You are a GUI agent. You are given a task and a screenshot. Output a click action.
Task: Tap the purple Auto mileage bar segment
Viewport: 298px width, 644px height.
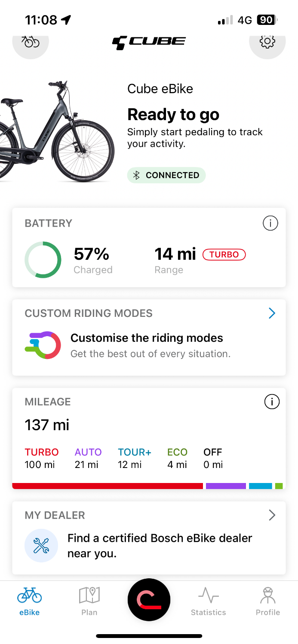pyautogui.click(x=226, y=486)
